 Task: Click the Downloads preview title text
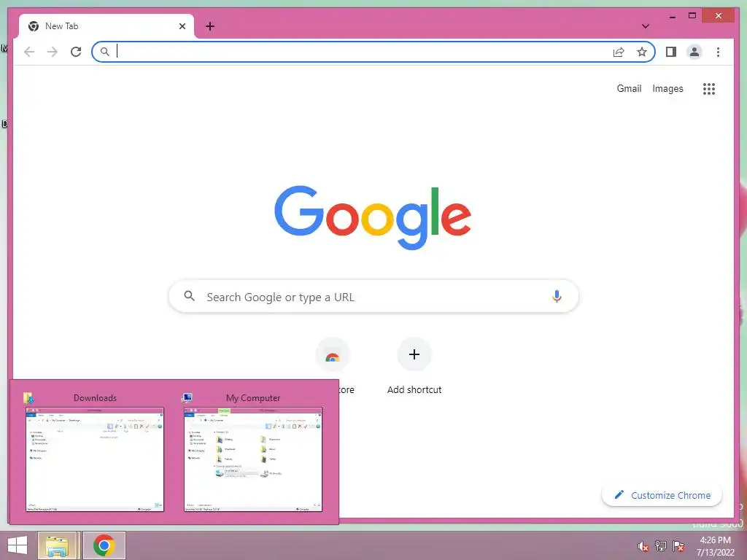[96, 398]
